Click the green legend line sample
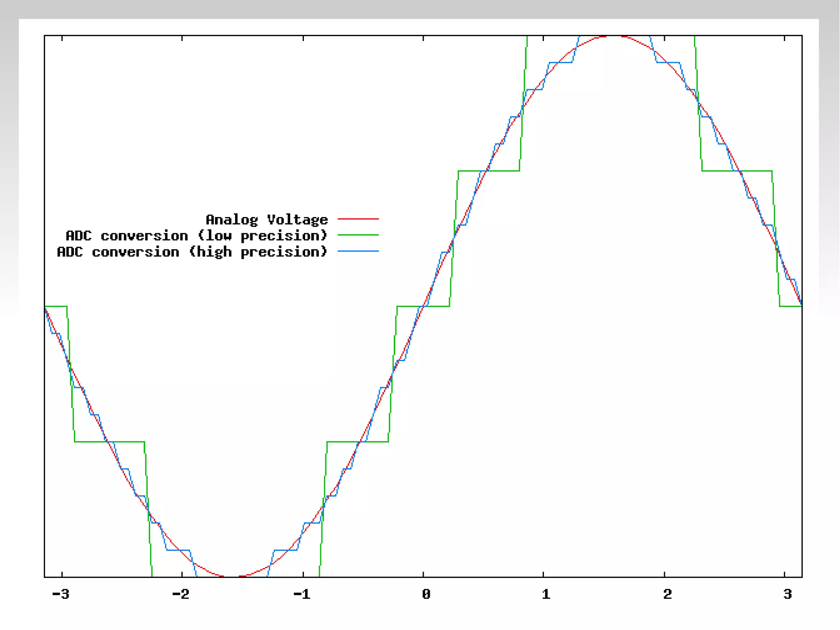This screenshot has width=840, height=630. click(358, 235)
